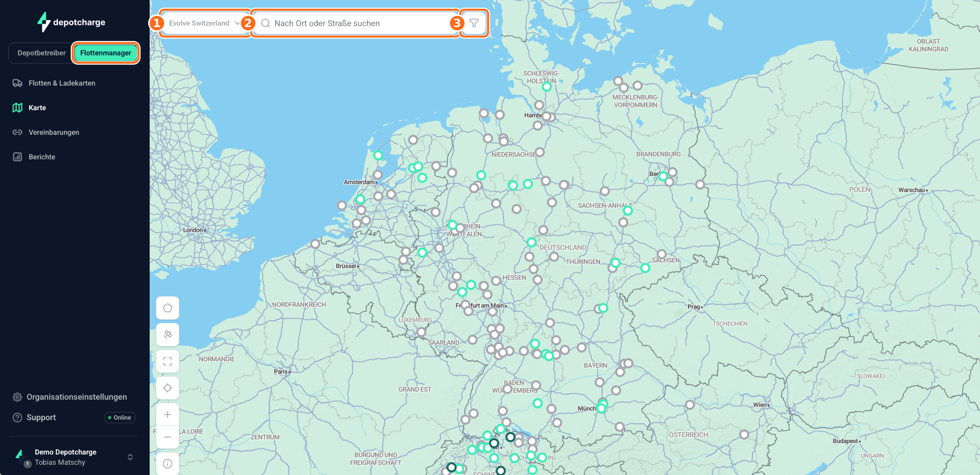Open Organisationseinstellungen settings
This screenshot has width=980, height=475.
pyautogui.click(x=70, y=397)
